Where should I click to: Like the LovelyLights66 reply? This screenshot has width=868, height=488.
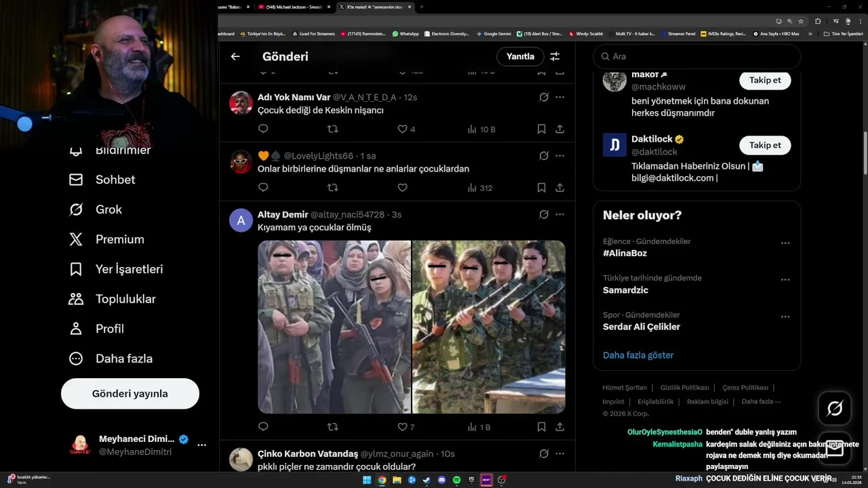(x=402, y=188)
